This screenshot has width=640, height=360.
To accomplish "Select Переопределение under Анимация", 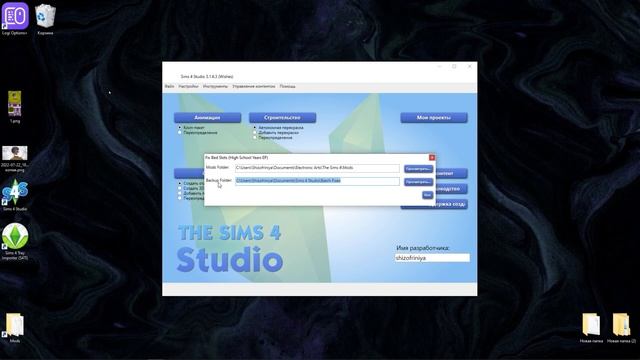I will (x=180, y=133).
